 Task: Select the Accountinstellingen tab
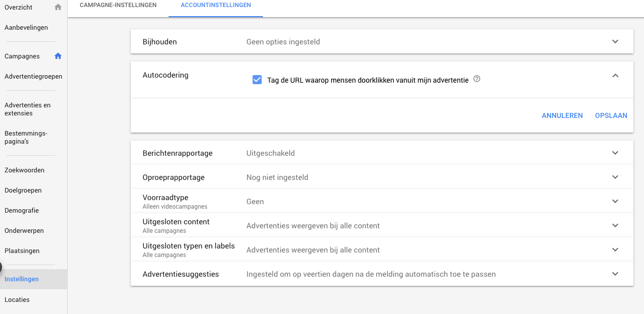pos(216,5)
